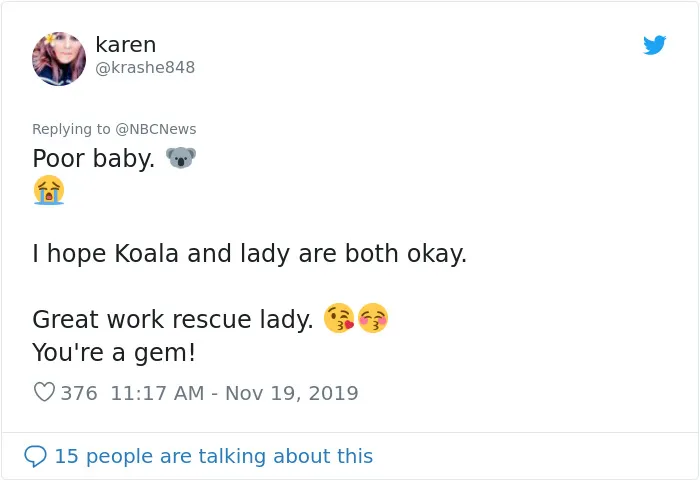Select the 'I hope Koala and lady' line
This screenshot has height=481, width=700.
click(x=249, y=254)
